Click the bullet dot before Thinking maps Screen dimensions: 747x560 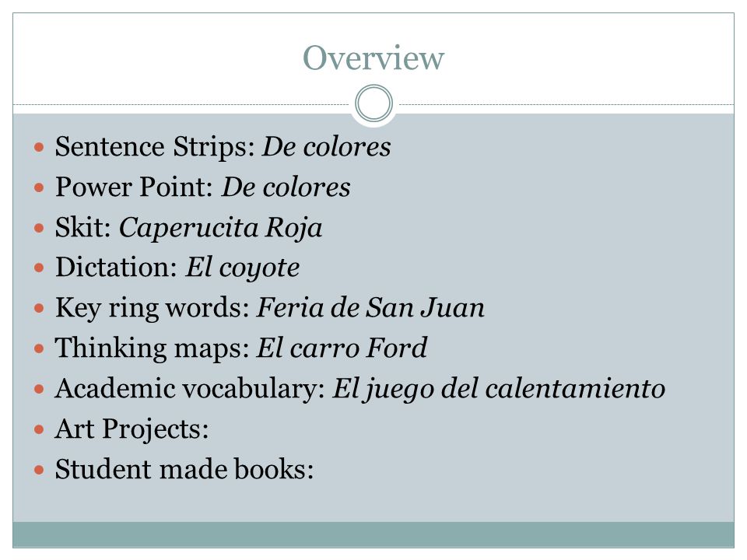[x=39, y=349]
